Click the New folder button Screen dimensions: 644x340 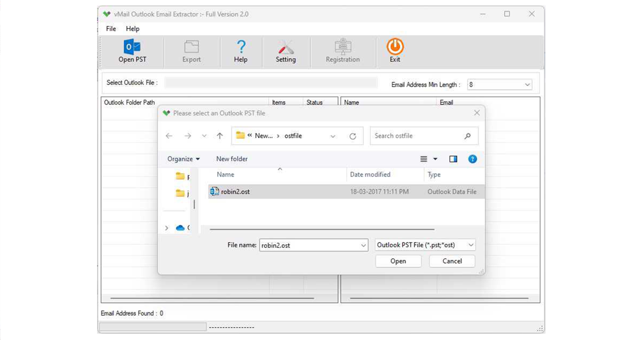pyautogui.click(x=232, y=159)
